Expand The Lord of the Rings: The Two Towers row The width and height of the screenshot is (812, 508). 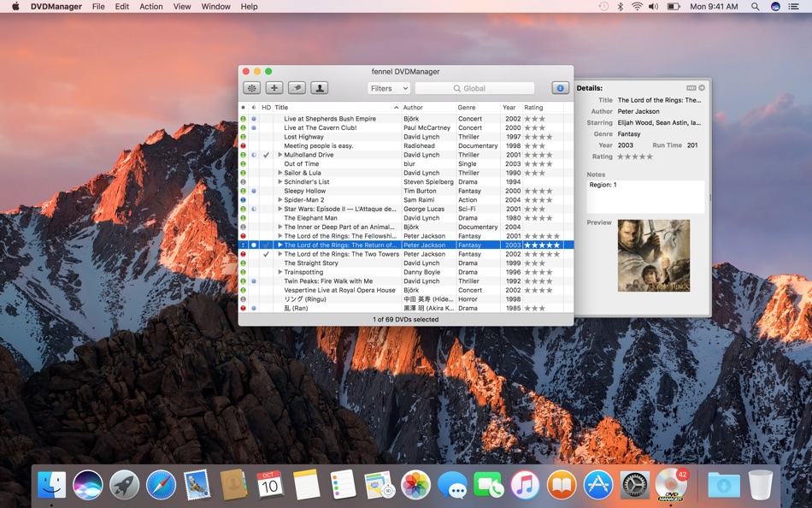click(x=280, y=254)
